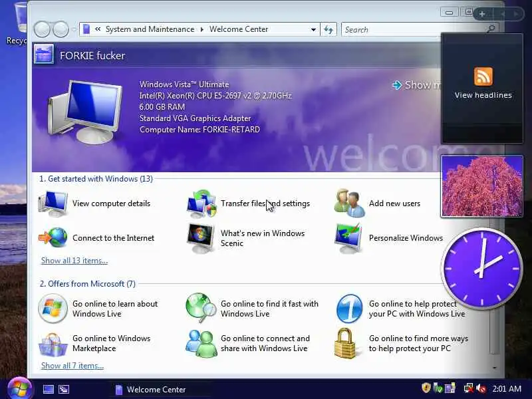Click the scrollbar down arrow in Welcome Center
Screen dimensions: 532x399
[x=495, y=368]
